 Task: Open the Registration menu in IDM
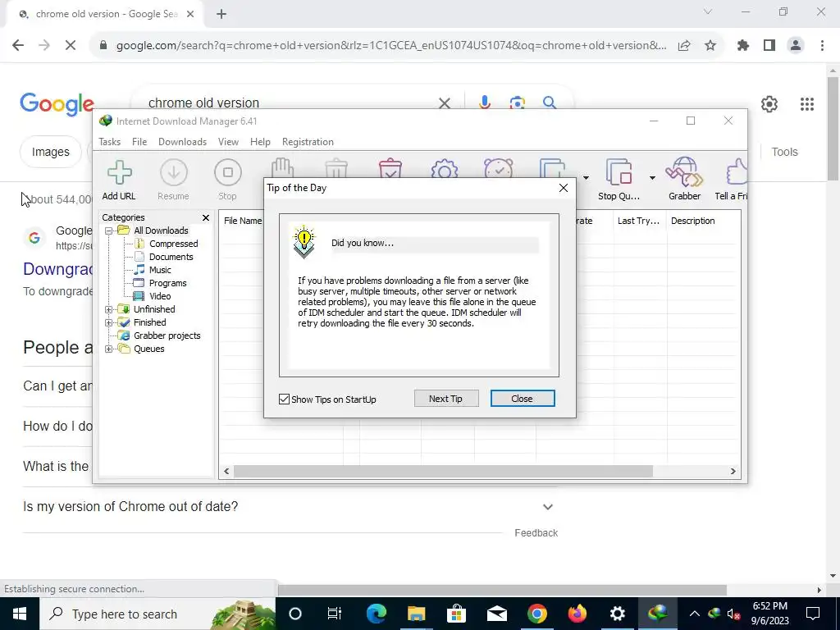coord(308,142)
